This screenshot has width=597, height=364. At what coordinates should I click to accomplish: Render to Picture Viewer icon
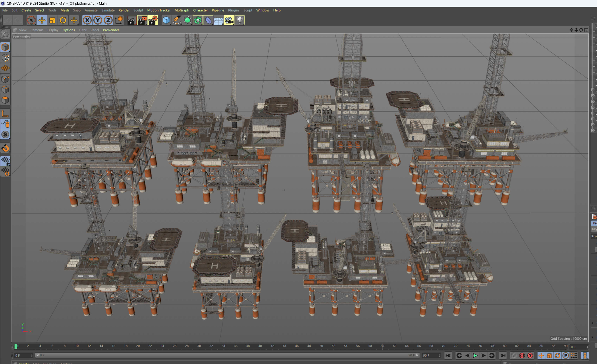point(142,20)
